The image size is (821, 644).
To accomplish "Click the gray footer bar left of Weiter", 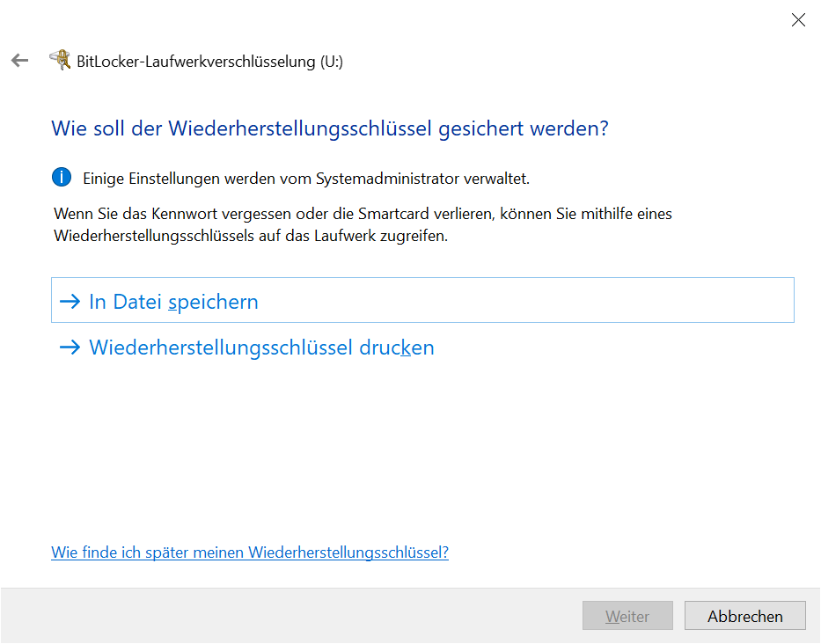I will [x=290, y=616].
